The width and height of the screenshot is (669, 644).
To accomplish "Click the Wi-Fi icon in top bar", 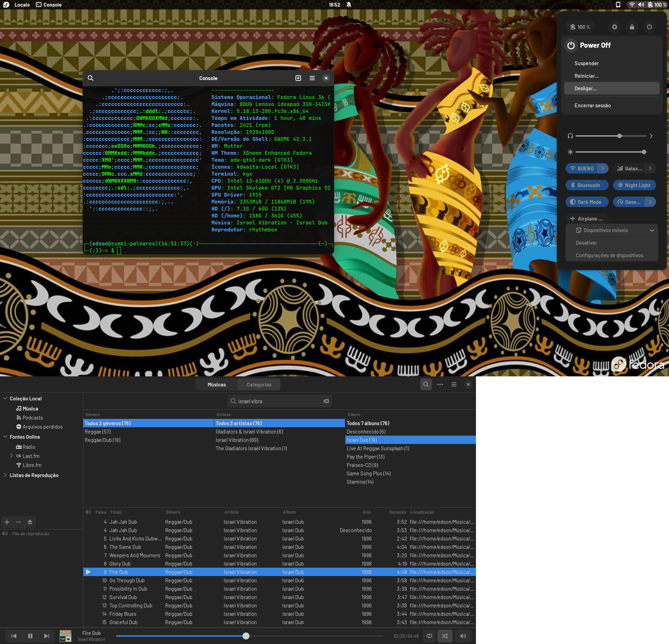I will click(x=632, y=5).
